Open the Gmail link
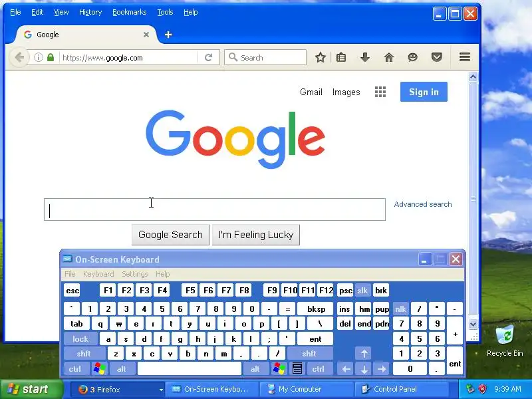Viewport: 532px width, 399px height. pos(311,92)
